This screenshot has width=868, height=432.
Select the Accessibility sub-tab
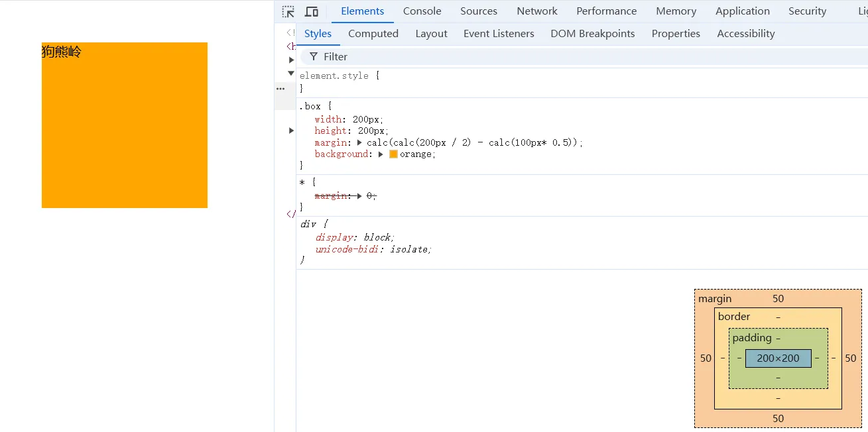746,34
